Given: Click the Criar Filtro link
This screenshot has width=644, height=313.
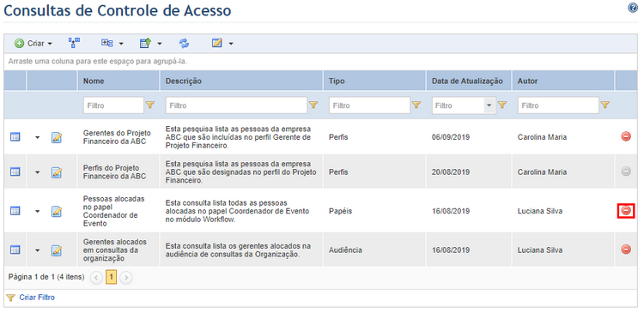Looking at the screenshot, I should [x=37, y=298].
